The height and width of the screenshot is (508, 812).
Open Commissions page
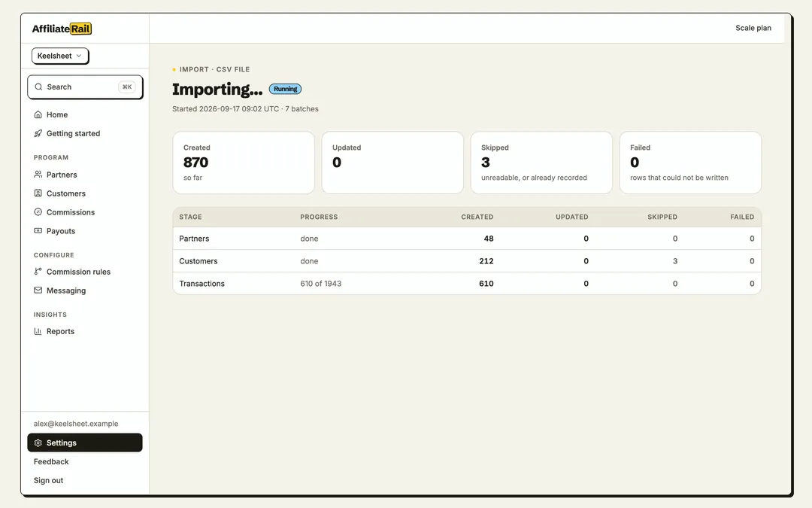click(71, 212)
